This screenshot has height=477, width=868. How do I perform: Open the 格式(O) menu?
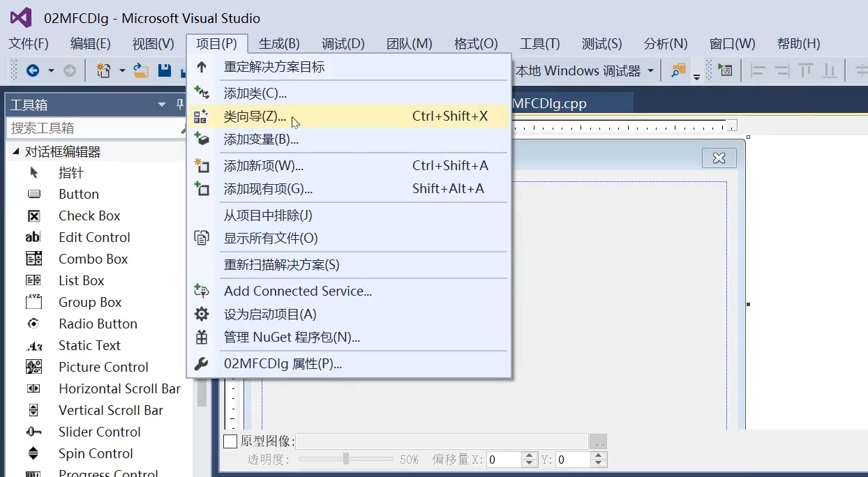(476, 43)
